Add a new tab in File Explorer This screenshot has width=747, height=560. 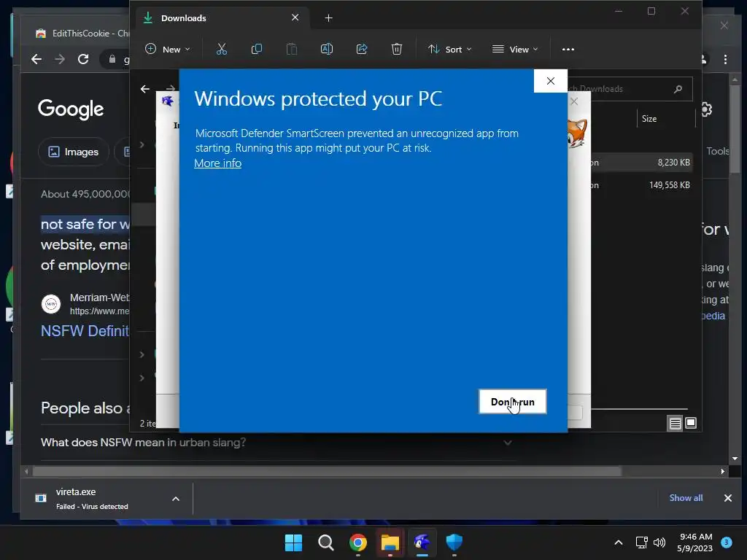pyautogui.click(x=329, y=18)
